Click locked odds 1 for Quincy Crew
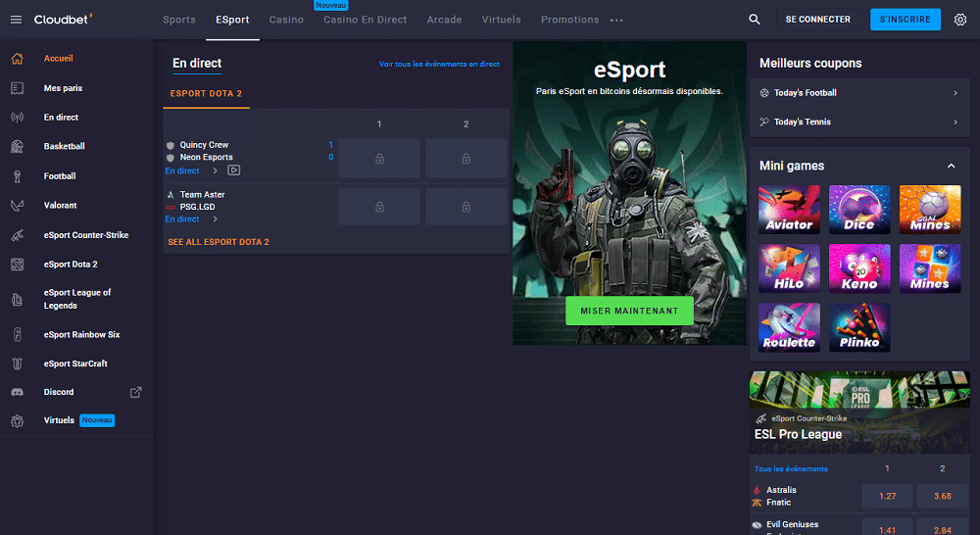980x535 pixels. [379, 158]
